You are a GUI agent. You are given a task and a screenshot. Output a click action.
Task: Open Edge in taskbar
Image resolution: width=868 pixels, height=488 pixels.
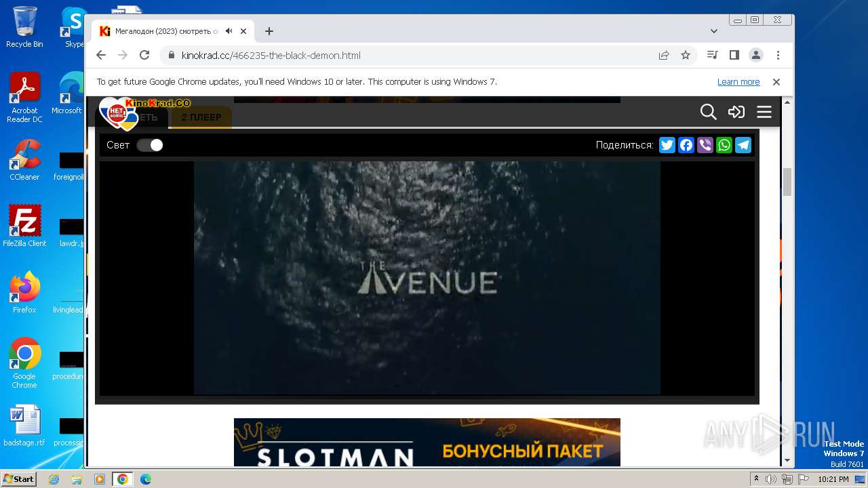(x=145, y=479)
